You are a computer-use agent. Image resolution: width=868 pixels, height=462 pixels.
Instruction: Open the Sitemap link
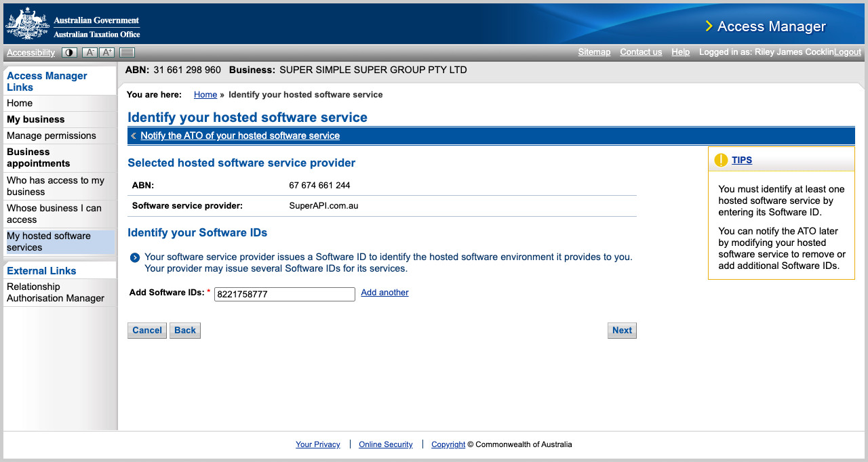[594, 52]
